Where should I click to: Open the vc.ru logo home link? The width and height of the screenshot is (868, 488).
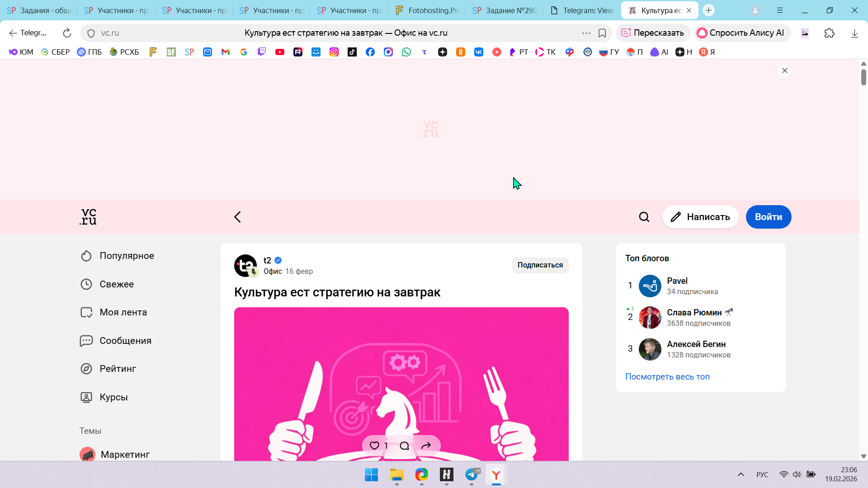coord(88,217)
